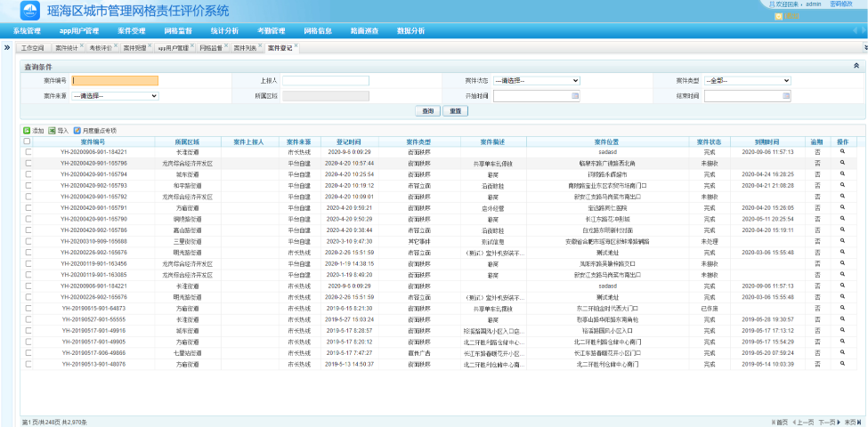The image size is (868, 427).
Task: Click the 导入 import icon
Action: (52, 130)
